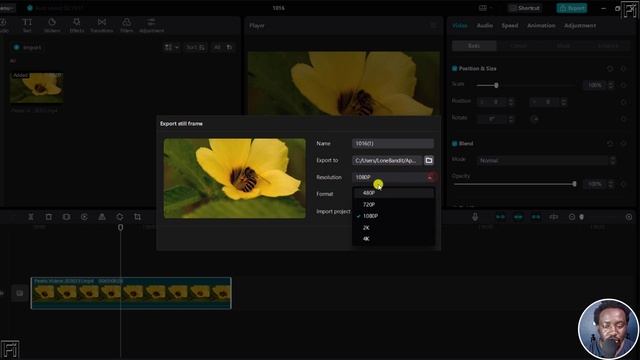This screenshot has height=360, width=640.
Task: Toggle linkage icon
Action: [x=536, y=217]
